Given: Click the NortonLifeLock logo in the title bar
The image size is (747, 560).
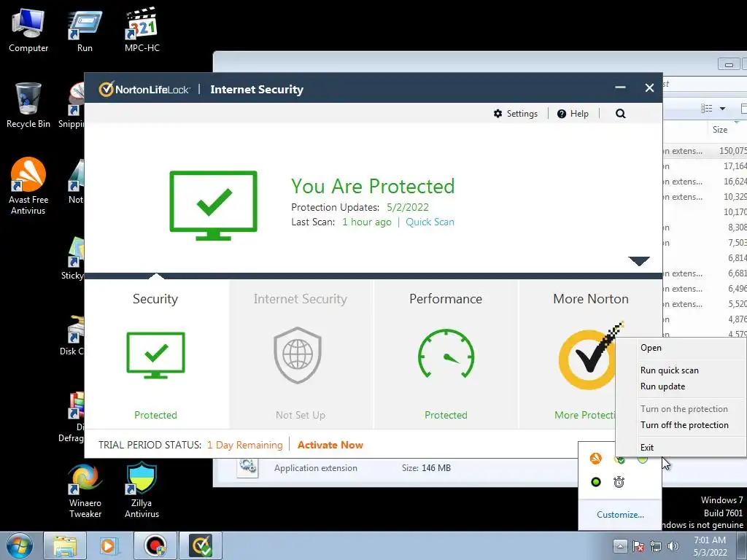Looking at the screenshot, I should 144,89.
